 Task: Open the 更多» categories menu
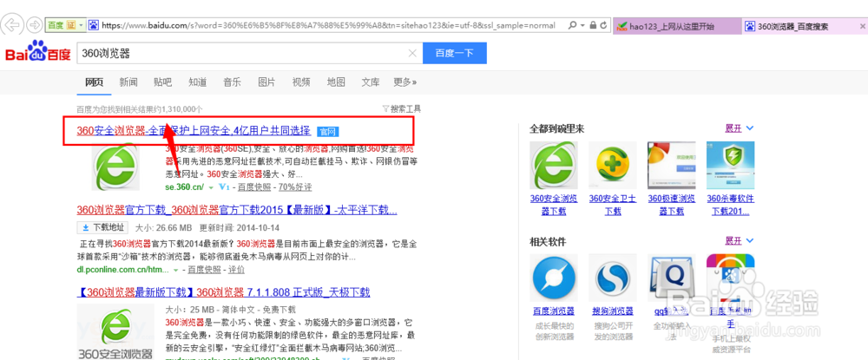click(404, 82)
